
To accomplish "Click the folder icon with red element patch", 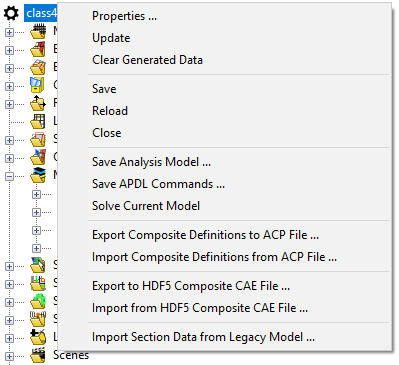I will (38, 50).
